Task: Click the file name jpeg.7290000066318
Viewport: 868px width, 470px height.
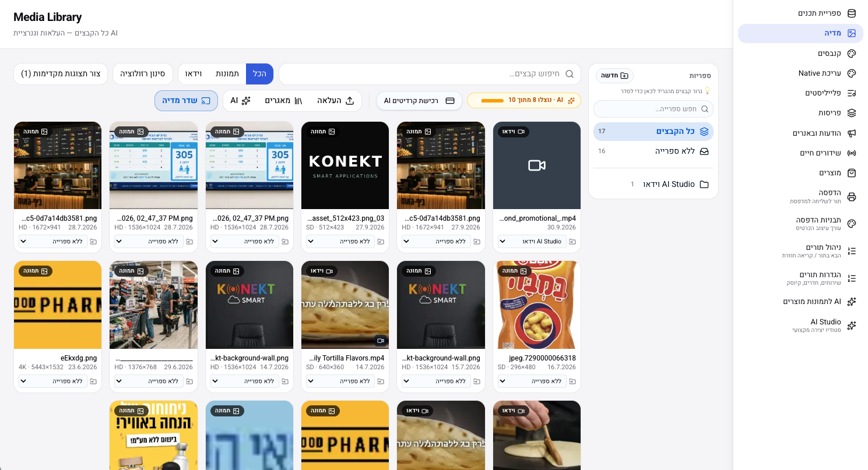Action: (542, 358)
